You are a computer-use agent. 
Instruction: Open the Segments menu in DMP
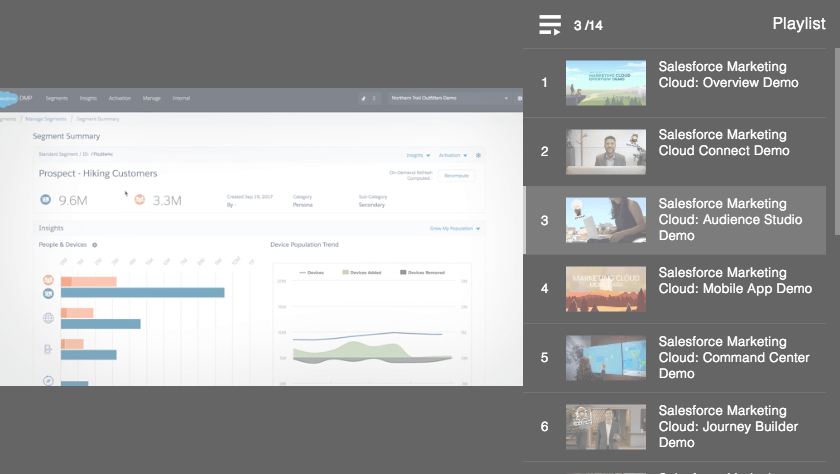click(57, 98)
